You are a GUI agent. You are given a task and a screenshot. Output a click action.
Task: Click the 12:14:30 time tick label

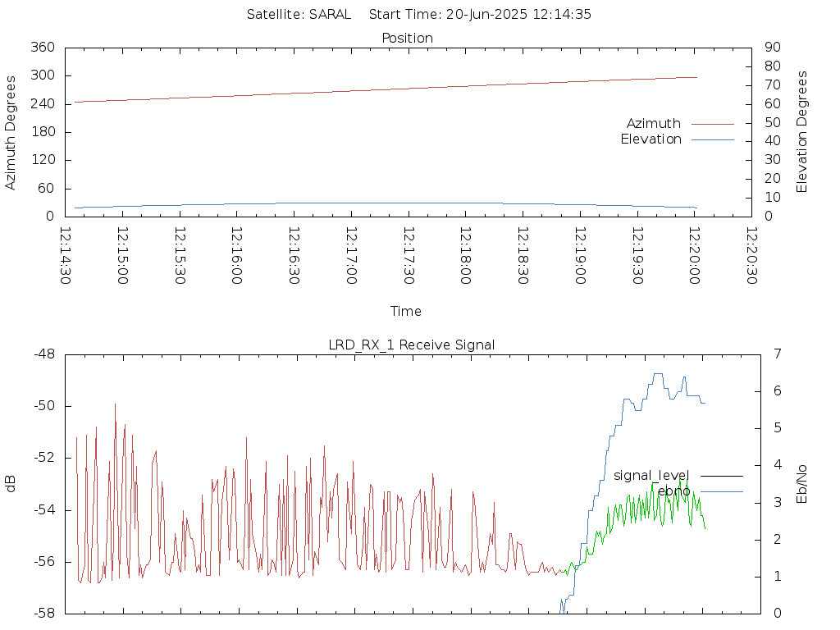click(x=66, y=256)
